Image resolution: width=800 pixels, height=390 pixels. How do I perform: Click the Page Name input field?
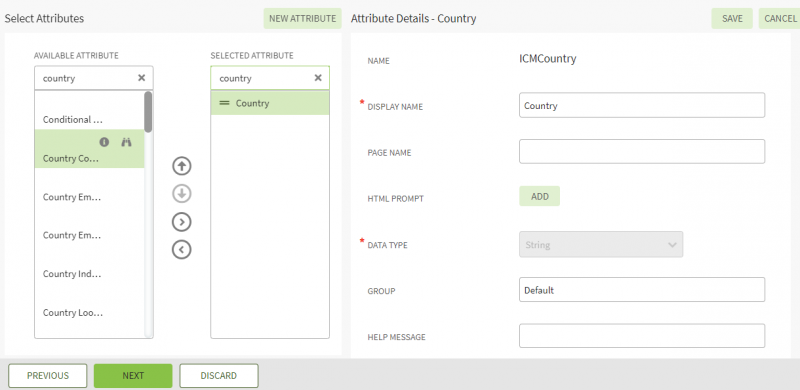point(642,152)
